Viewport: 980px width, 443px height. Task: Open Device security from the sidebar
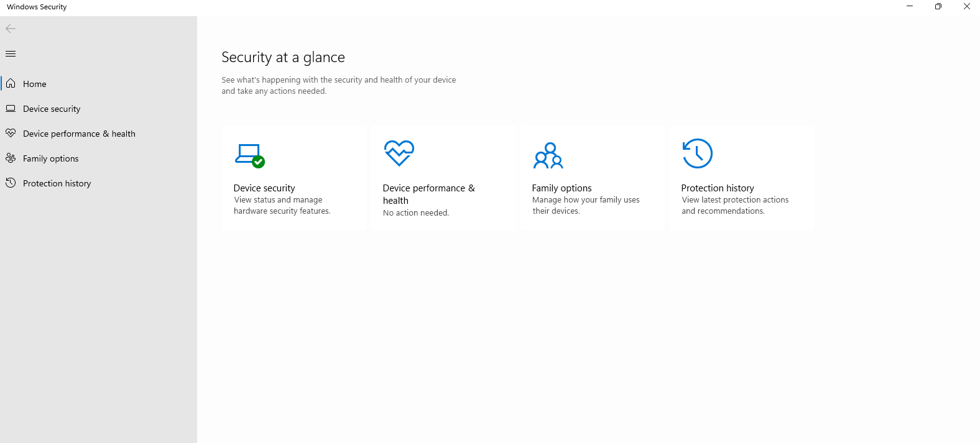click(x=52, y=109)
